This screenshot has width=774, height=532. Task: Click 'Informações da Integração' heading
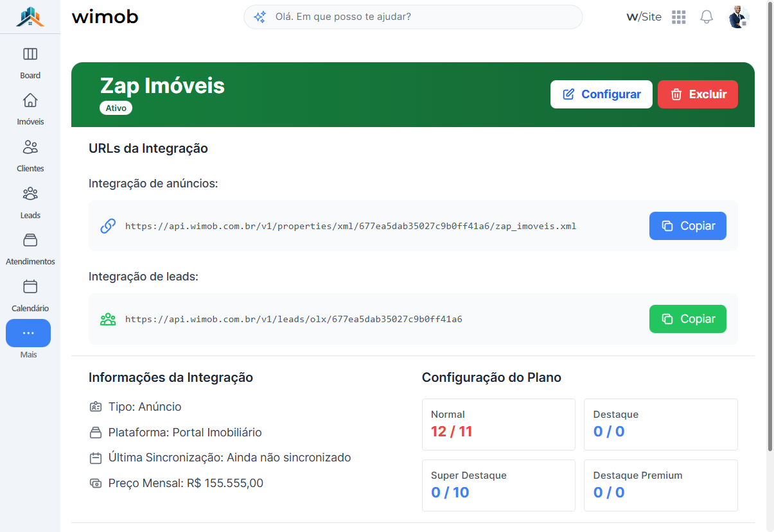point(171,377)
